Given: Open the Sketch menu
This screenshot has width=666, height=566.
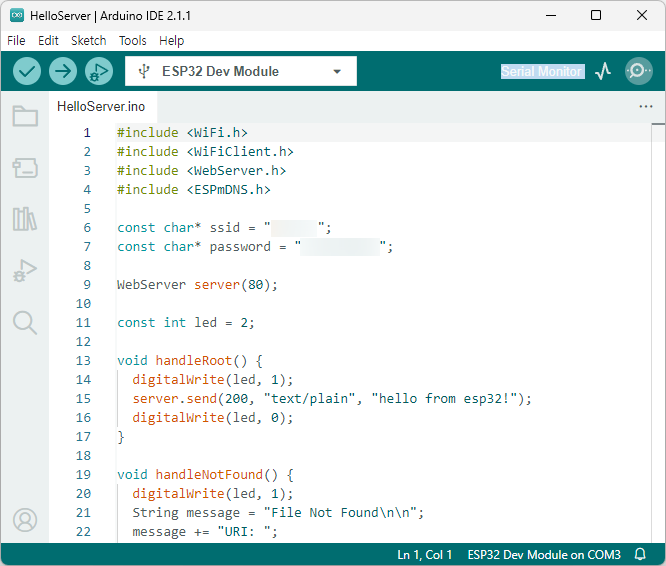Looking at the screenshot, I should (x=88, y=41).
